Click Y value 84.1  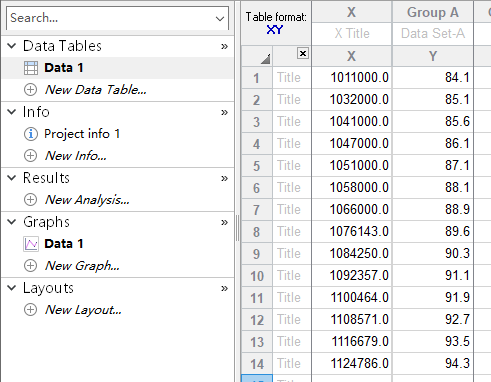click(x=433, y=78)
